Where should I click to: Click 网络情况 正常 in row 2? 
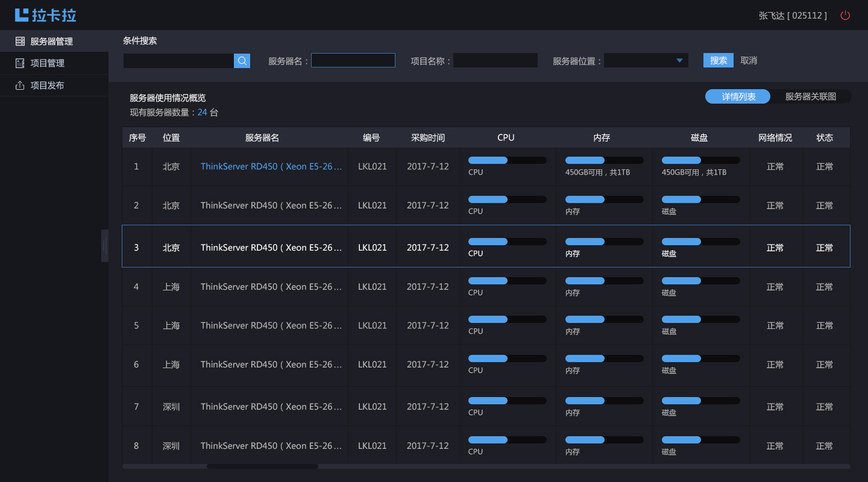[x=775, y=205]
